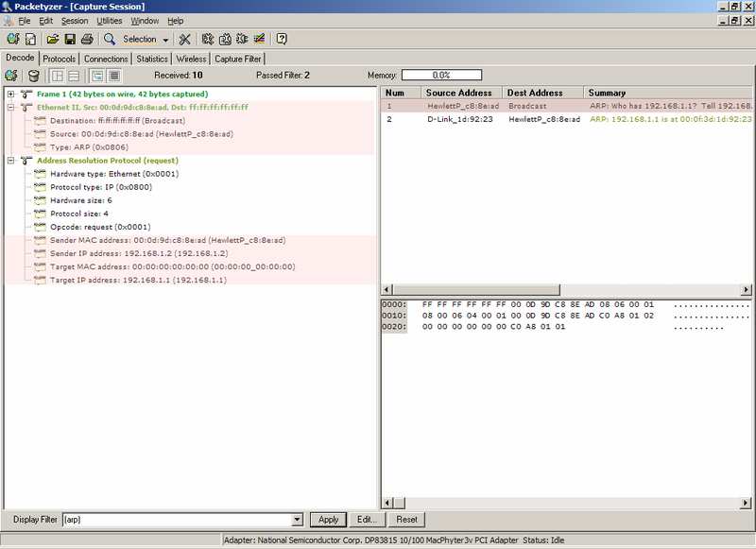Switch to the Capture Filter tab

click(x=238, y=59)
